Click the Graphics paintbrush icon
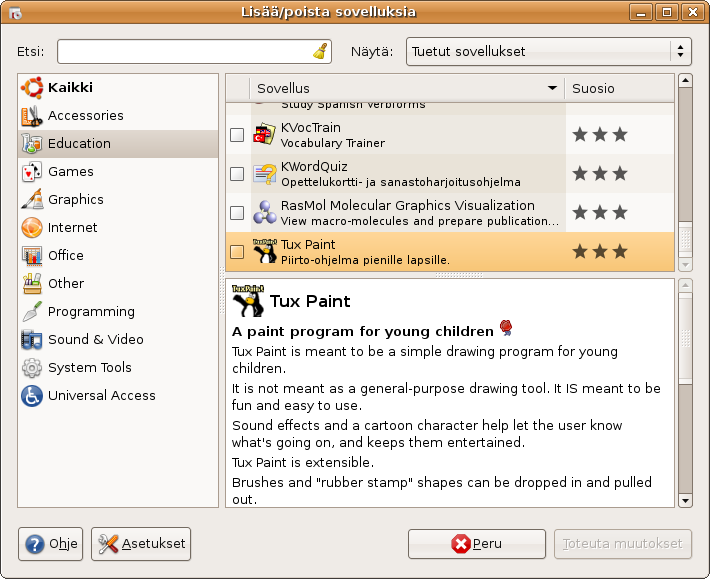 [32, 200]
